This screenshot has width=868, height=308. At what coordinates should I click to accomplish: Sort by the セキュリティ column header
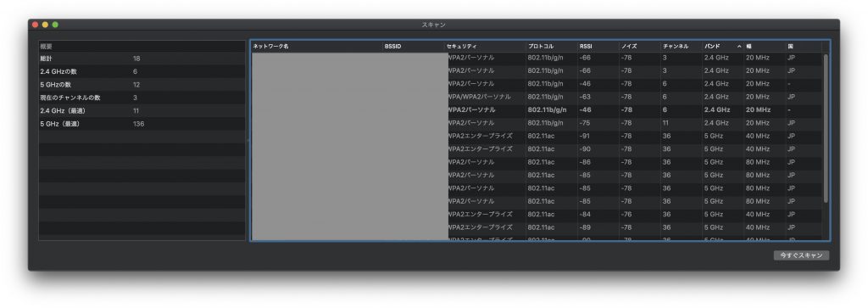pos(485,47)
